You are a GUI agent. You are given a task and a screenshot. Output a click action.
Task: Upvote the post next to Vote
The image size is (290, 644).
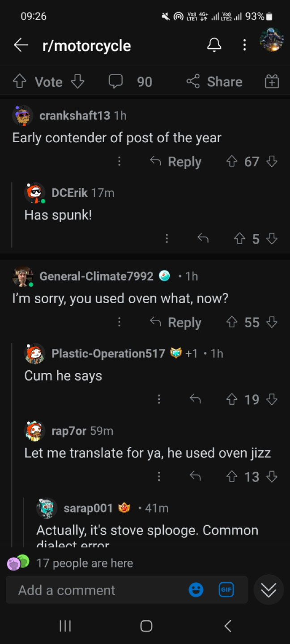pos(20,81)
